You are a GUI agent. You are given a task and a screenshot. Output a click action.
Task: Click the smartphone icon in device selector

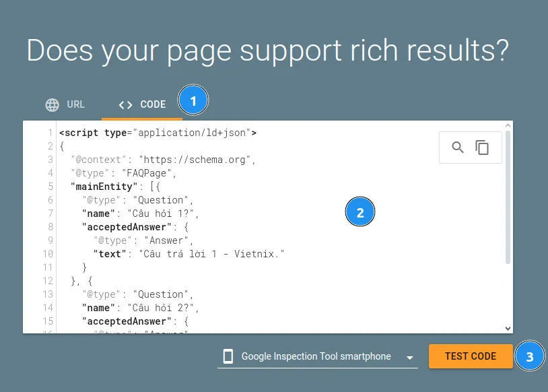coord(228,356)
